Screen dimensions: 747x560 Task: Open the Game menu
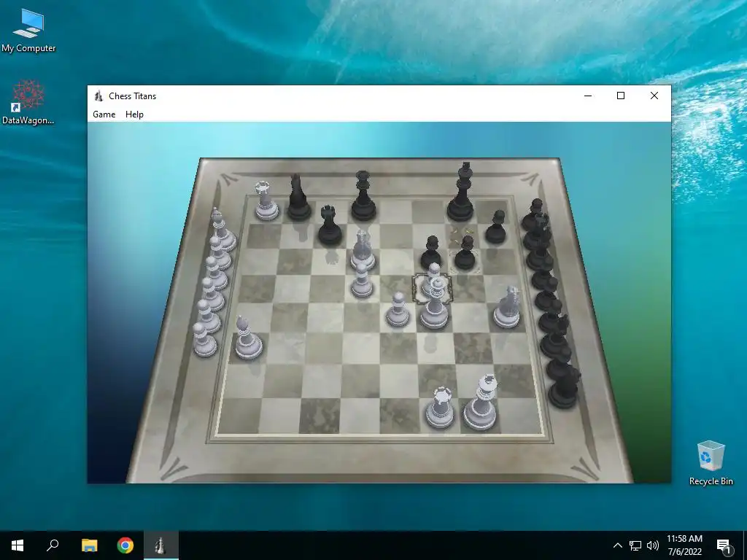[x=104, y=114]
